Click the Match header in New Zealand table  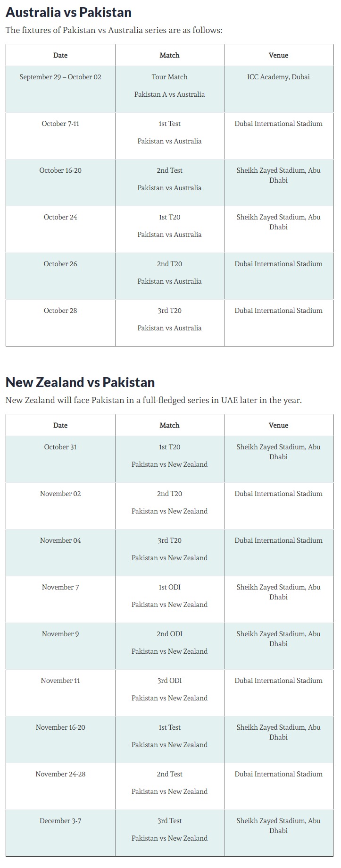pos(169,425)
